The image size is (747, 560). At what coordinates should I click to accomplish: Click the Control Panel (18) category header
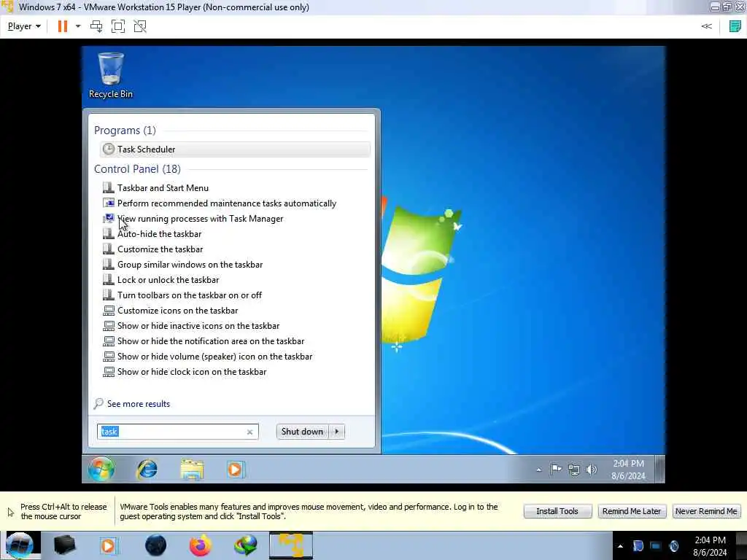tap(137, 169)
